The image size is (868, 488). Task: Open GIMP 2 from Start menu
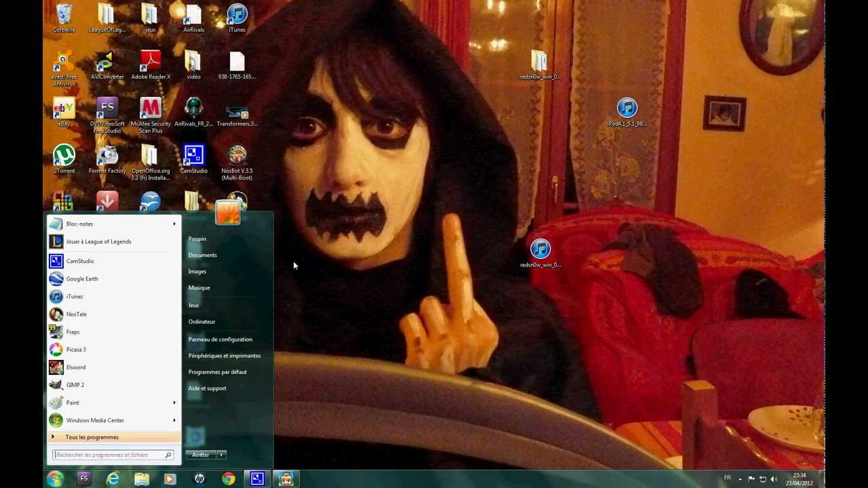pos(114,384)
